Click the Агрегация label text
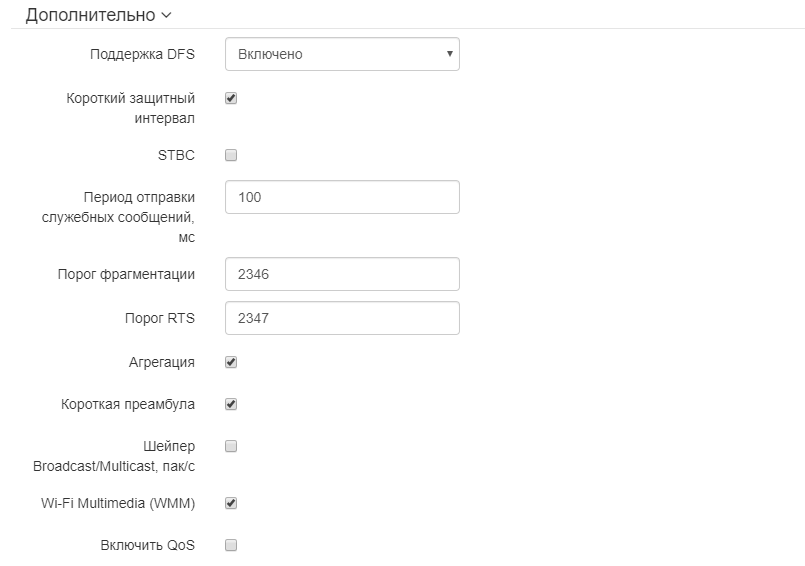 point(162,362)
